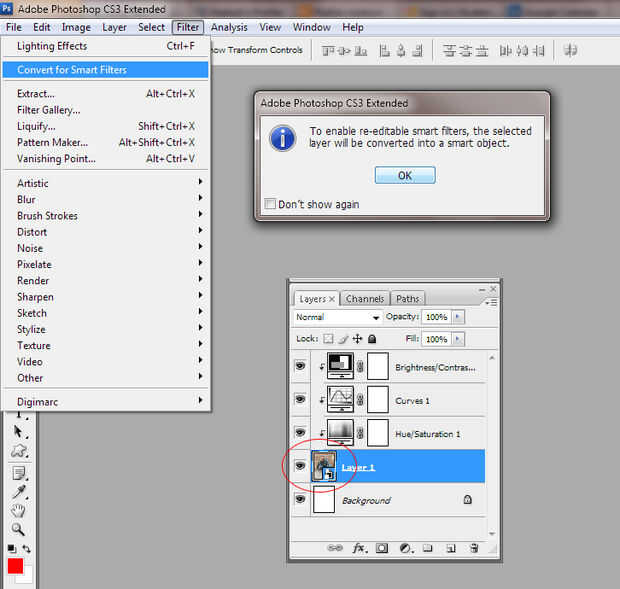Click foreground red color swatch
620x589 pixels.
15,565
